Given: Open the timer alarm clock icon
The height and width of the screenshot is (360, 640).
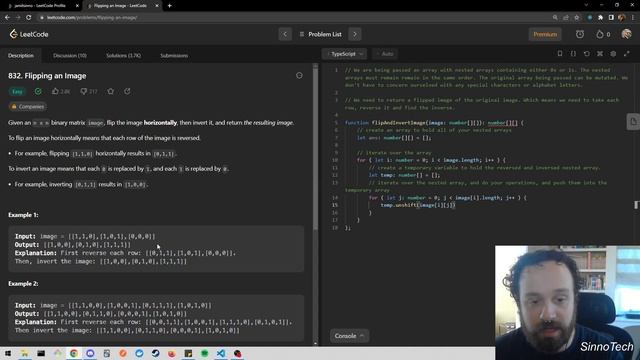Looking at the screenshot, I should coord(580,34).
